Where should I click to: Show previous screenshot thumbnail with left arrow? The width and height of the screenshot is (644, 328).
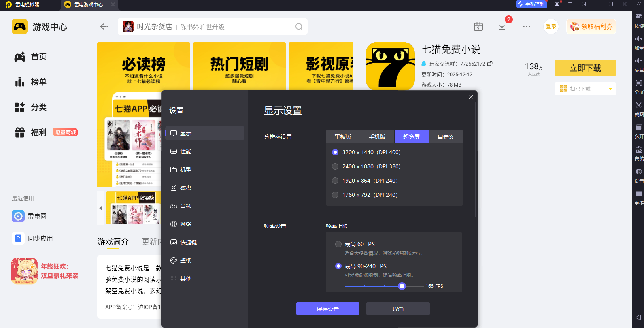(x=101, y=208)
